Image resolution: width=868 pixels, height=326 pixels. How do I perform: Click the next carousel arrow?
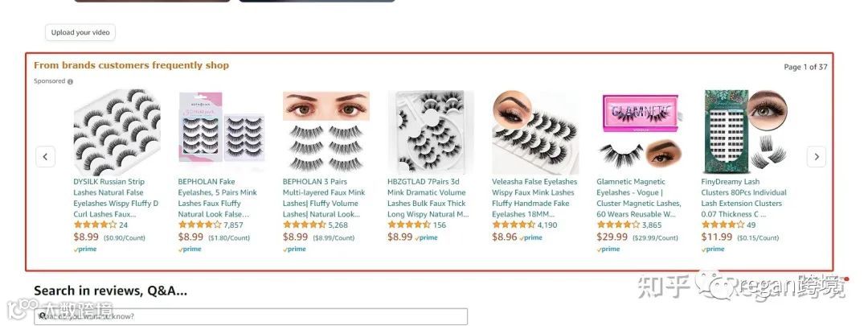[816, 156]
